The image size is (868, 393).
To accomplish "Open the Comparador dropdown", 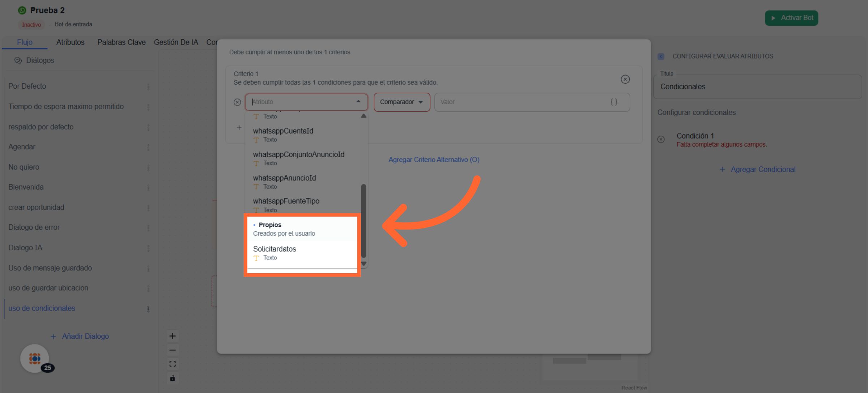I will pyautogui.click(x=401, y=102).
